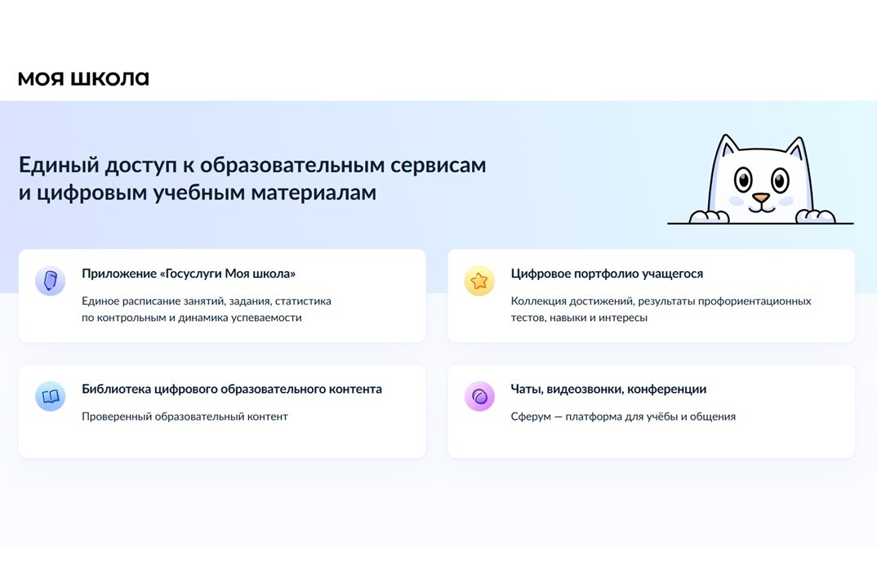Viewport: 877px width, 588px height.
Task: Click the purple pencil app icon
Action: tap(51, 281)
